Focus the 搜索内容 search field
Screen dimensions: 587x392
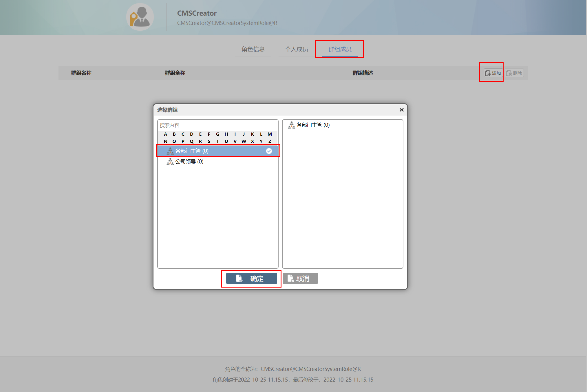pos(218,125)
